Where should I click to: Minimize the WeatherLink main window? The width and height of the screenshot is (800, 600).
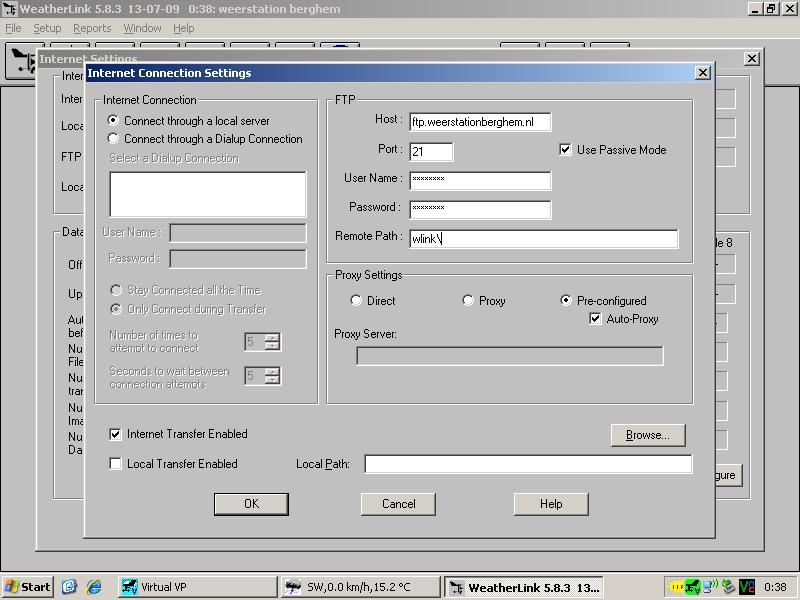tap(756, 9)
